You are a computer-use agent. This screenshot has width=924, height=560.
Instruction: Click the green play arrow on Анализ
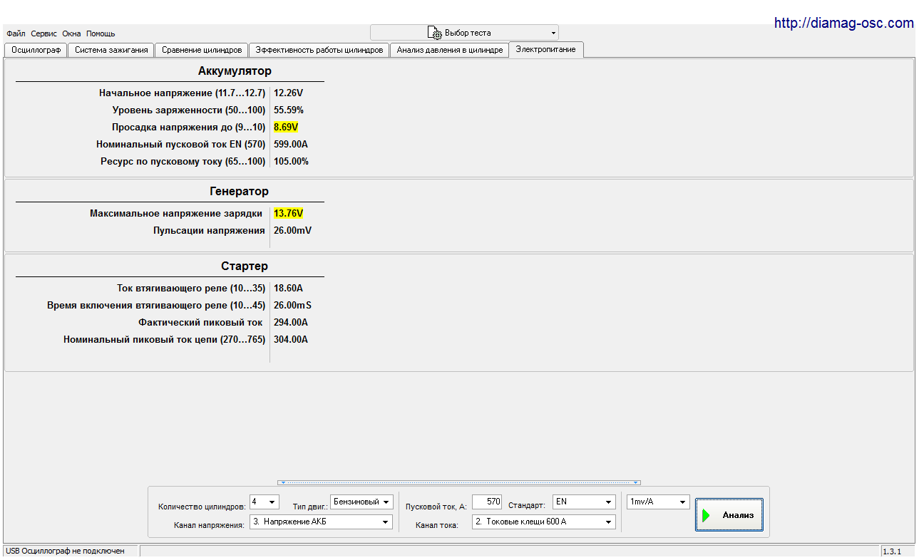706,515
